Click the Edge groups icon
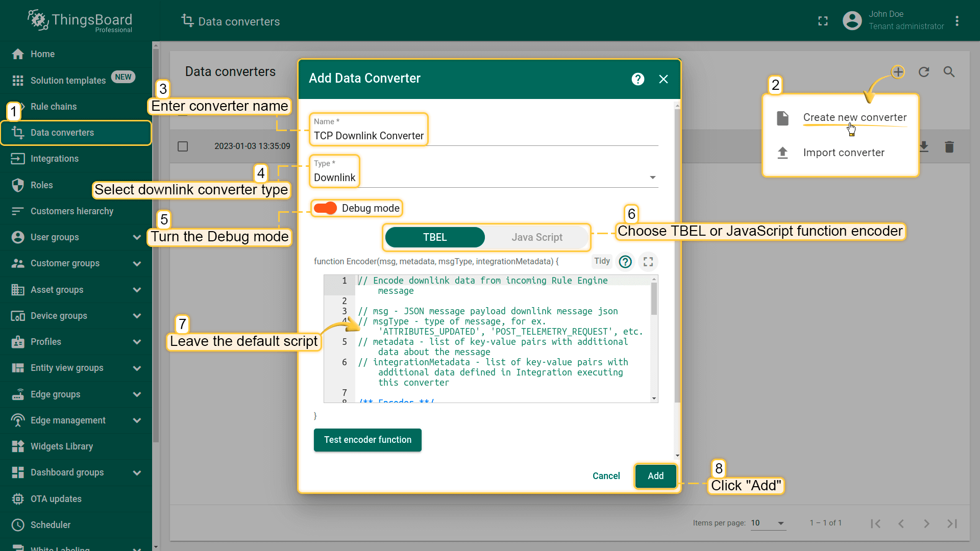Image resolution: width=980 pixels, height=551 pixels. (x=18, y=394)
